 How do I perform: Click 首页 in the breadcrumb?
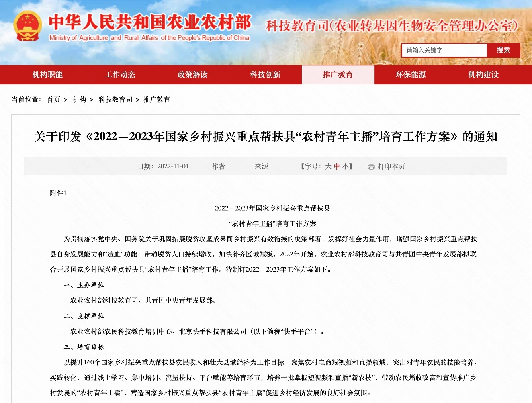point(53,100)
